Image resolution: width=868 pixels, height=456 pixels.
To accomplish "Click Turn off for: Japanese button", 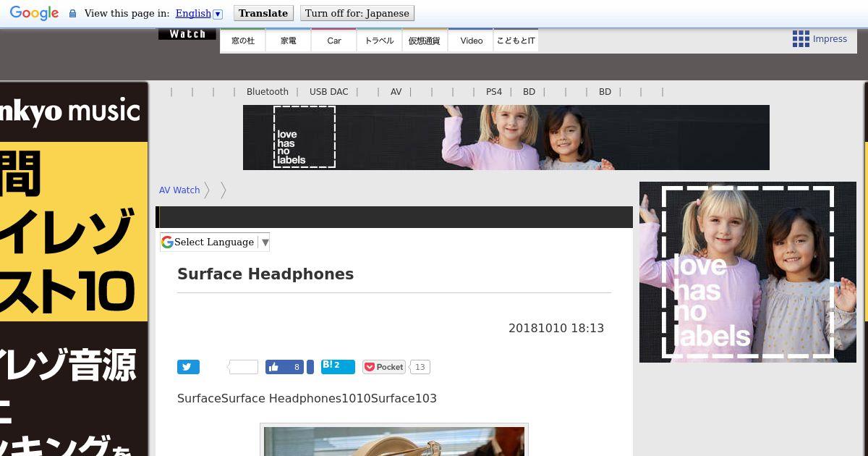I will [x=357, y=13].
